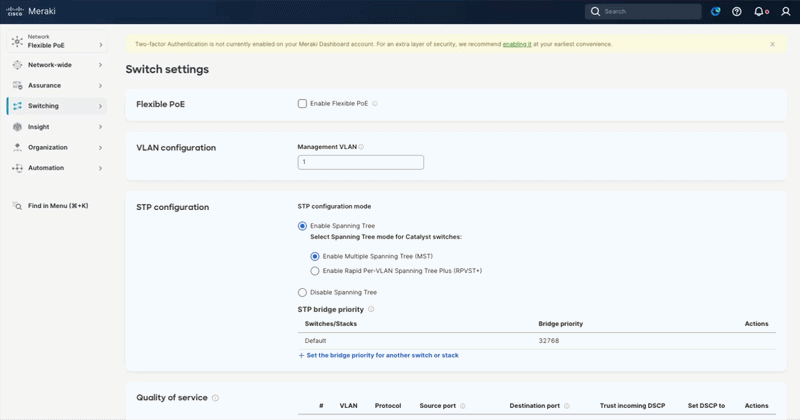
Task: Click into the Management VLAN field
Action: coord(360,162)
